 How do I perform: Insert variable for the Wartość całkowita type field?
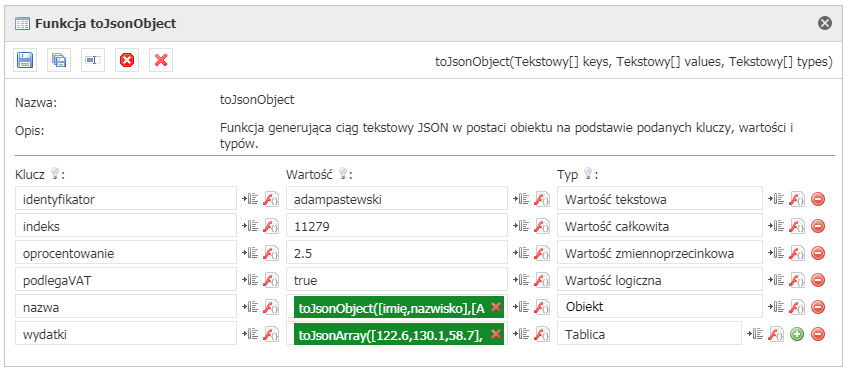point(776,227)
